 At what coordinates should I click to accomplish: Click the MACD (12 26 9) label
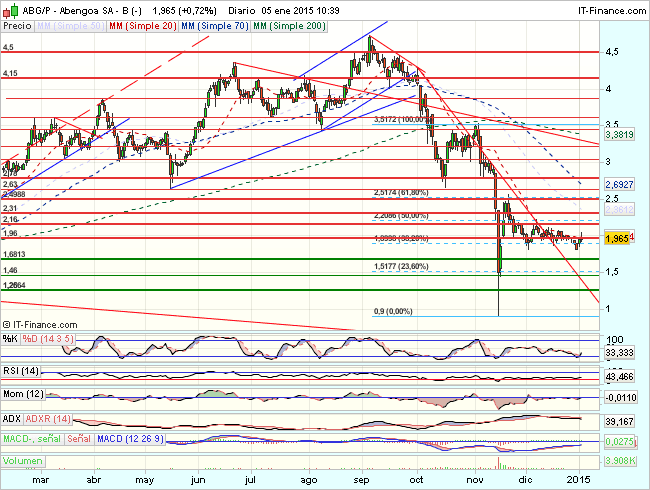coord(130,439)
